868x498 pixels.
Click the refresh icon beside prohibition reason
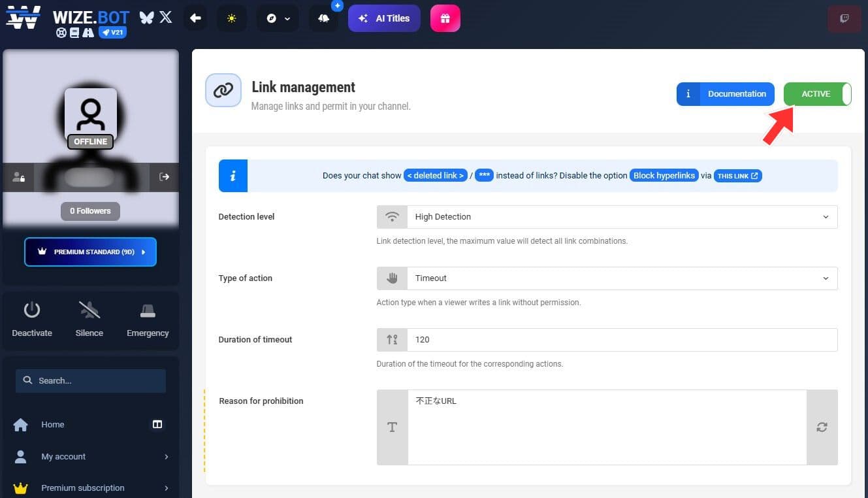(822, 427)
